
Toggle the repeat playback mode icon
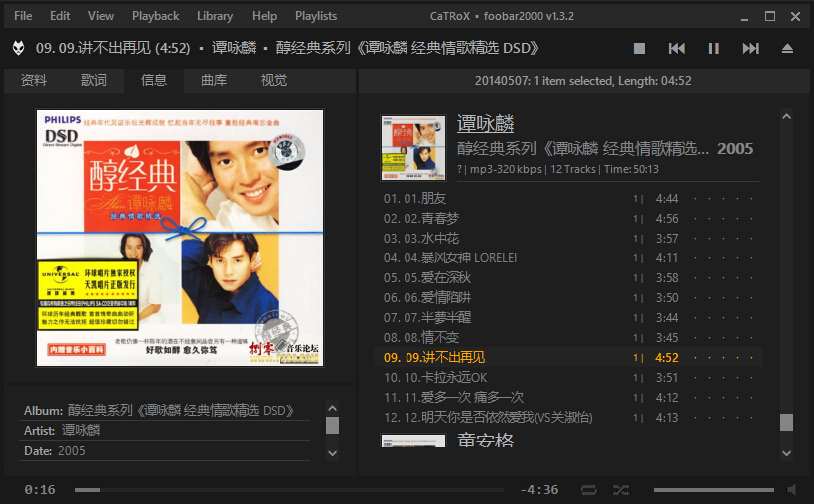(x=589, y=489)
